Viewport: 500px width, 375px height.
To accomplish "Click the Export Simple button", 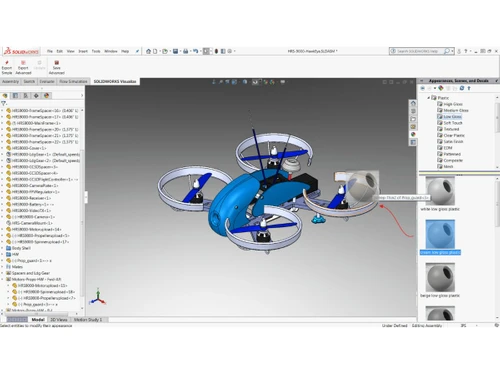I will 7,67.
